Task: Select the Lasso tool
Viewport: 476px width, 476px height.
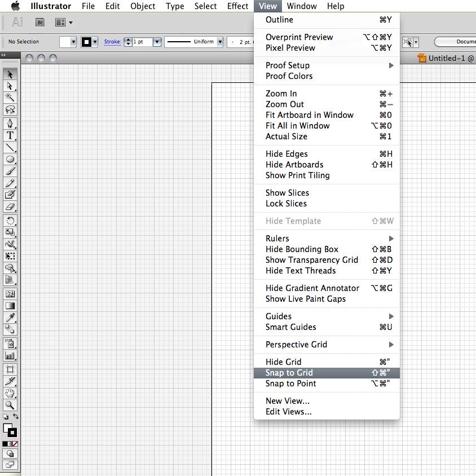Action: (x=10, y=109)
